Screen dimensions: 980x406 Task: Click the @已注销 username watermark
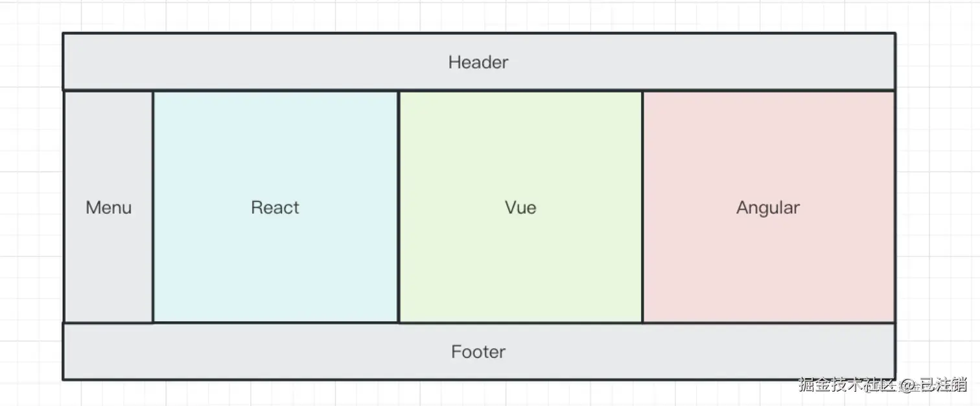[x=933, y=384]
